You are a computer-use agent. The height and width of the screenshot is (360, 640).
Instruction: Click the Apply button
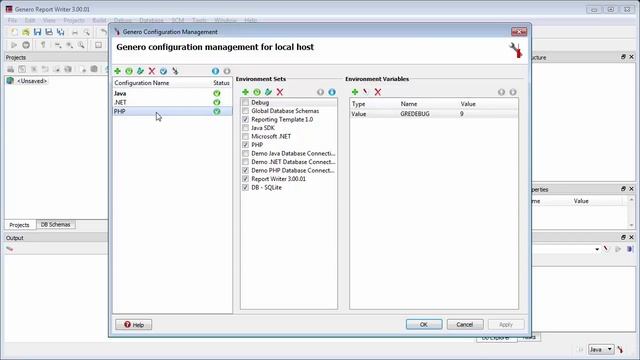506,324
